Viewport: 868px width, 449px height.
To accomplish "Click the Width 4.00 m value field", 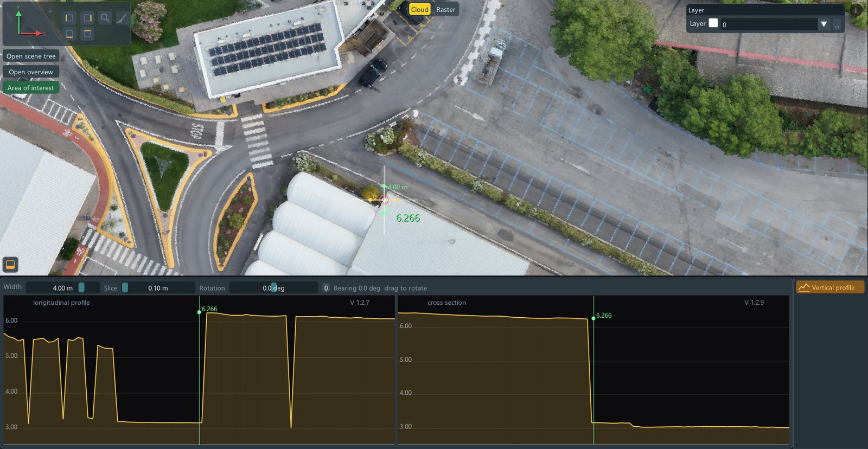I will point(63,288).
